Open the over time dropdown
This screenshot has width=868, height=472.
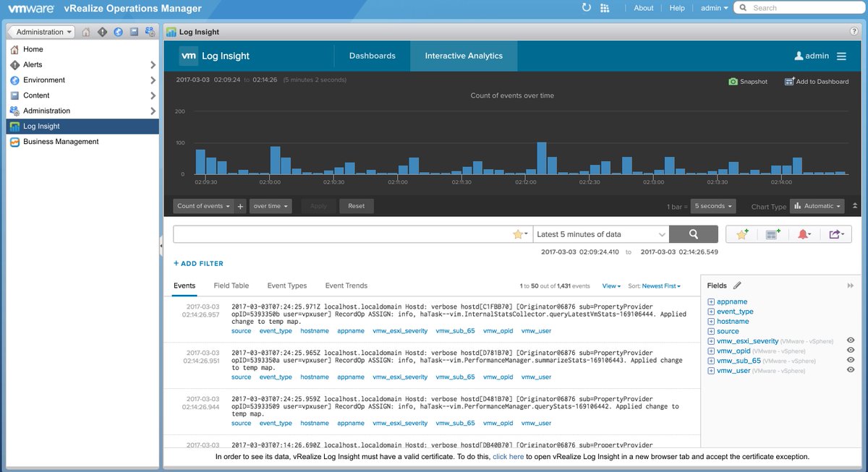pyautogui.click(x=271, y=206)
